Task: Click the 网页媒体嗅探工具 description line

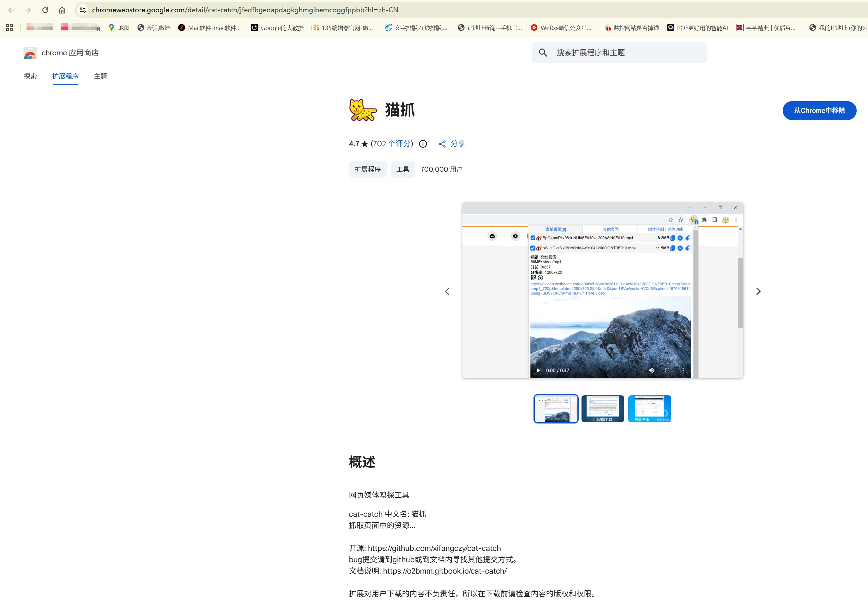Action: click(379, 495)
